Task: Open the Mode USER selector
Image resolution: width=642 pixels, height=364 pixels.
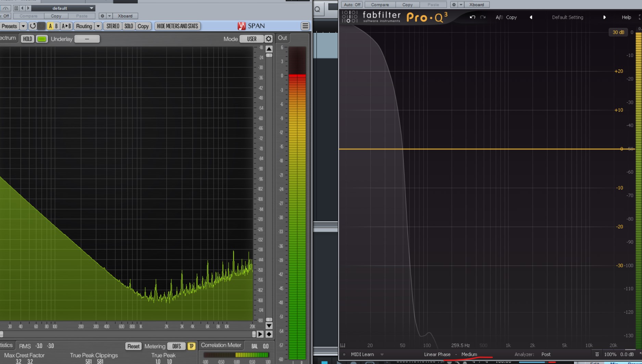Action: 252,39
